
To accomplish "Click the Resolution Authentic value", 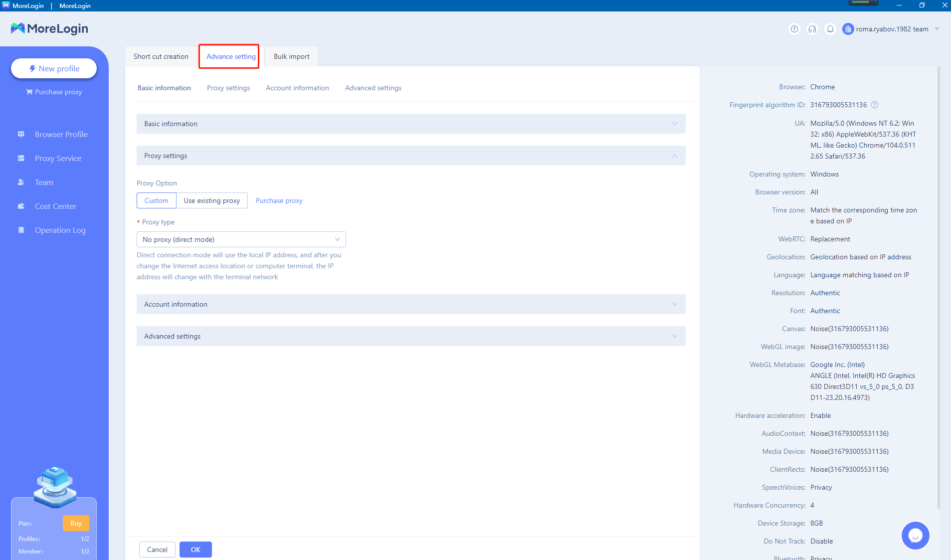I will pos(825,293).
